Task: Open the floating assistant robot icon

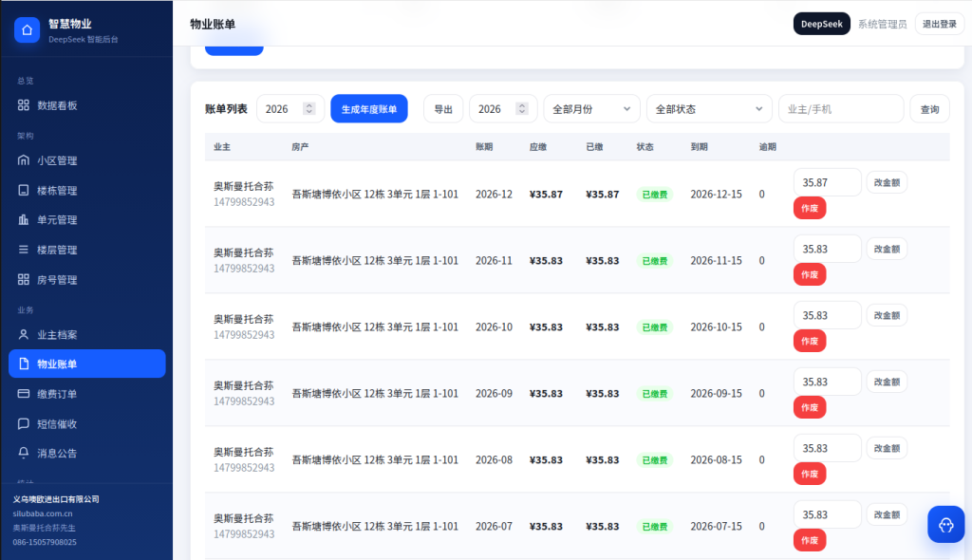Action: [946, 525]
